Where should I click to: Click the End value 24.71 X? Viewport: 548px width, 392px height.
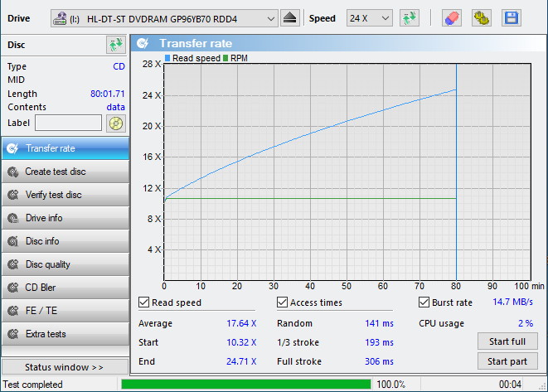click(241, 361)
